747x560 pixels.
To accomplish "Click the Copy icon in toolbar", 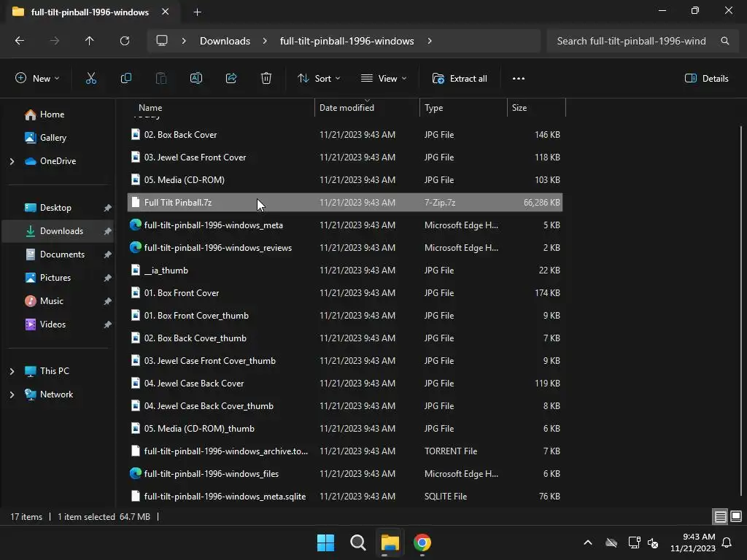I will point(125,79).
